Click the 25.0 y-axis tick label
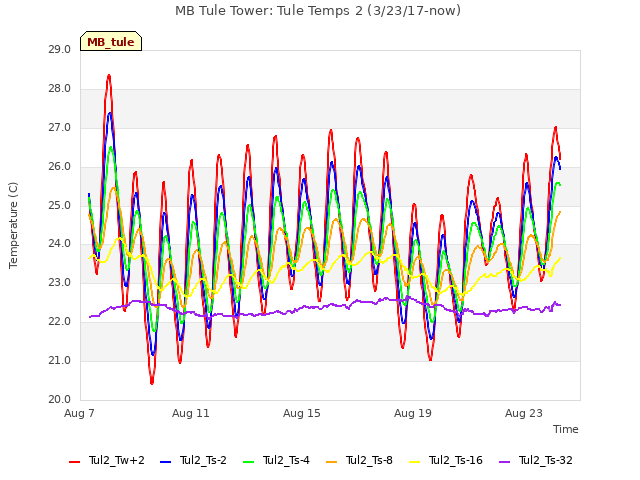640x480 pixels. (x=60, y=205)
